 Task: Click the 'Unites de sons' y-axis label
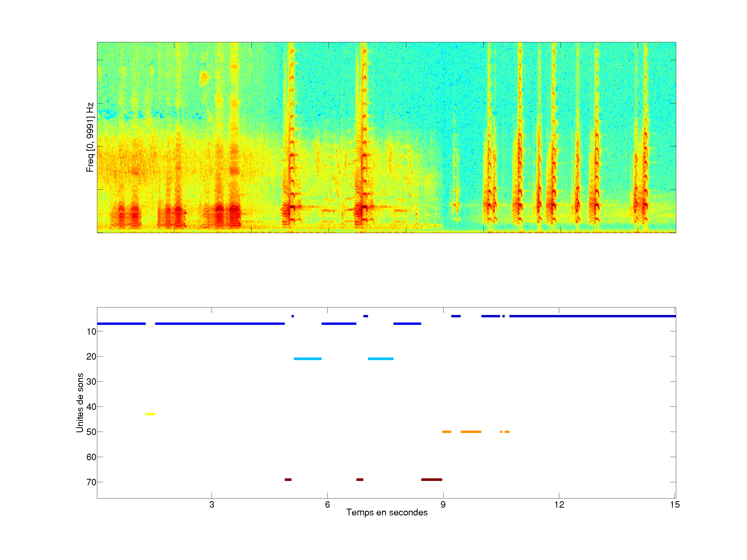pos(80,402)
